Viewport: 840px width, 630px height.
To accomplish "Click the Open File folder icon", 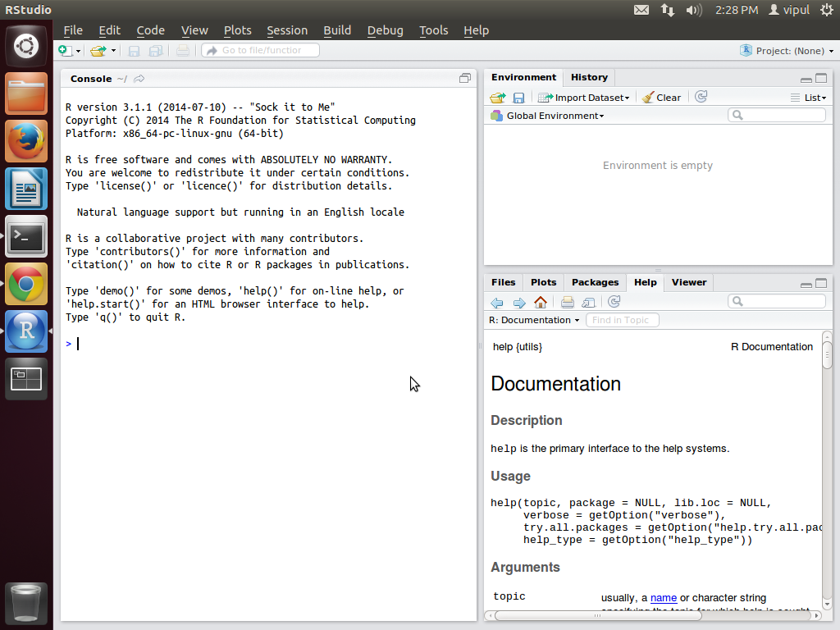I will (x=98, y=51).
